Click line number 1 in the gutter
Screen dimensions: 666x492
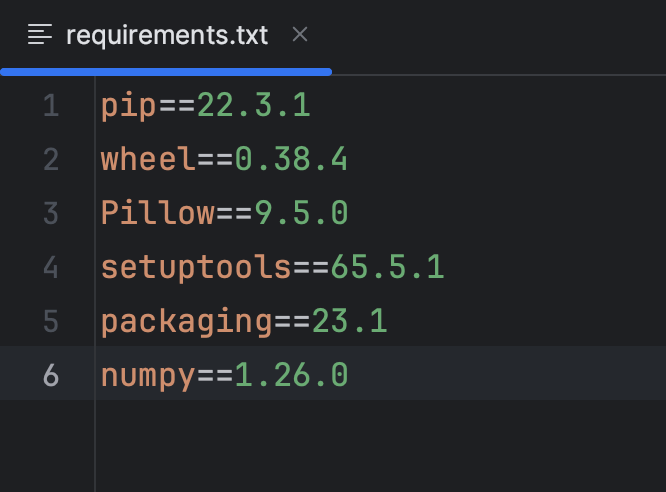coord(51,105)
